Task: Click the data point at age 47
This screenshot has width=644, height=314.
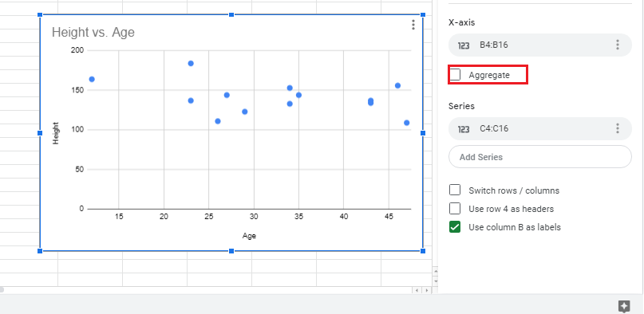Action: [x=407, y=123]
